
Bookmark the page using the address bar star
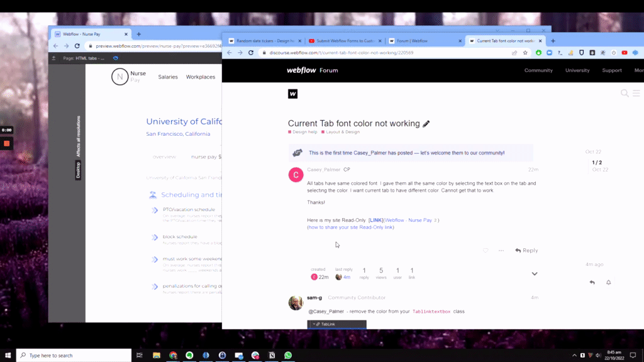click(x=525, y=53)
